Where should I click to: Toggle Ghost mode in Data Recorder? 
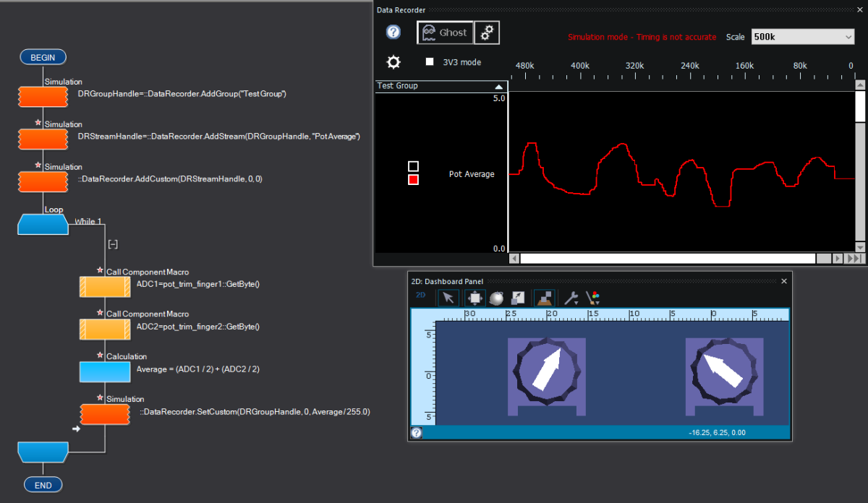tap(445, 32)
